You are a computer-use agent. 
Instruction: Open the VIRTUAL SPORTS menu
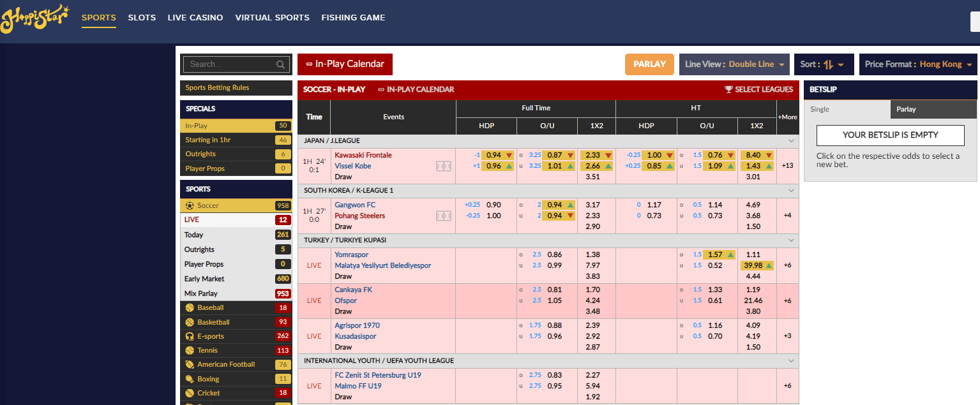click(272, 18)
